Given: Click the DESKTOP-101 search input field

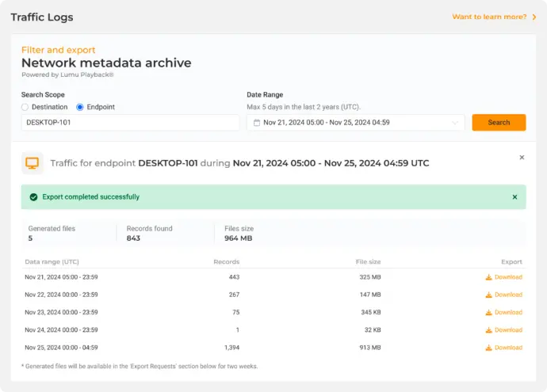Looking at the screenshot, I should pyautogui.click(x=130, y=123).
